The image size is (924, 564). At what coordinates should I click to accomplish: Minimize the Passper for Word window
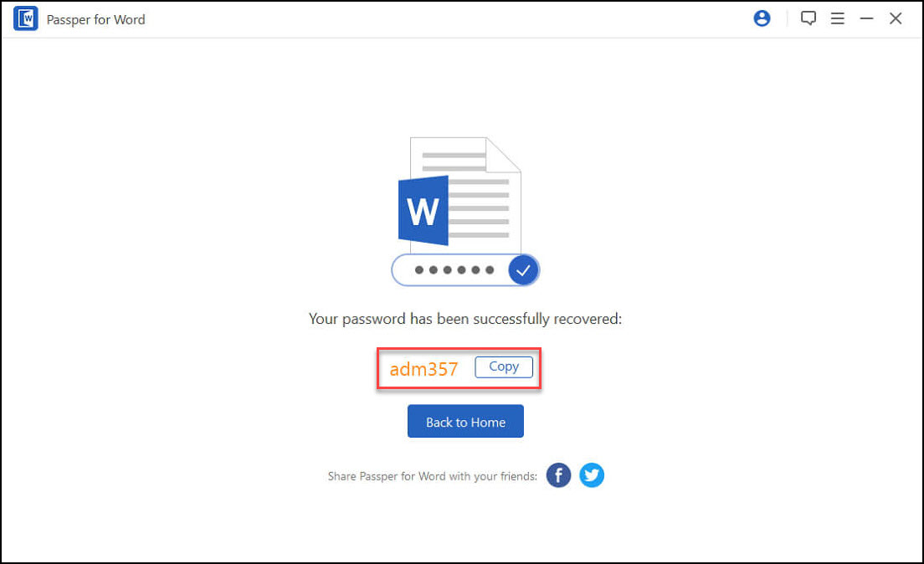coord(866,18)
